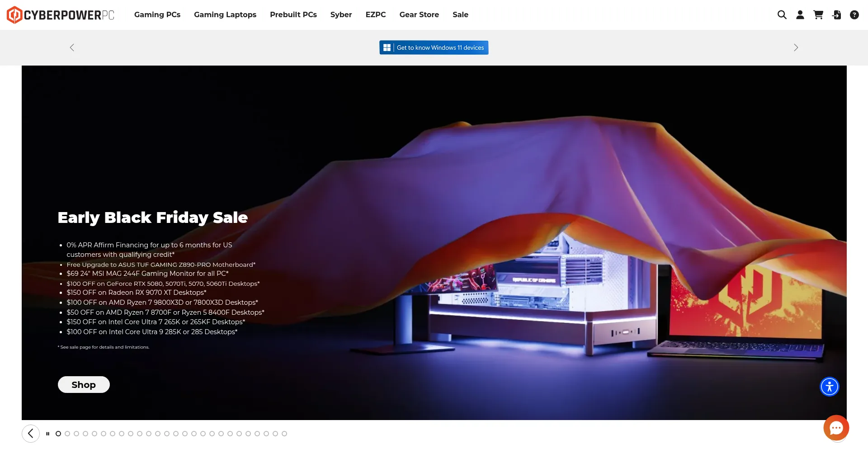Open the accessibility options button
This screenshot has width=868, height=449.
(829, 387)
